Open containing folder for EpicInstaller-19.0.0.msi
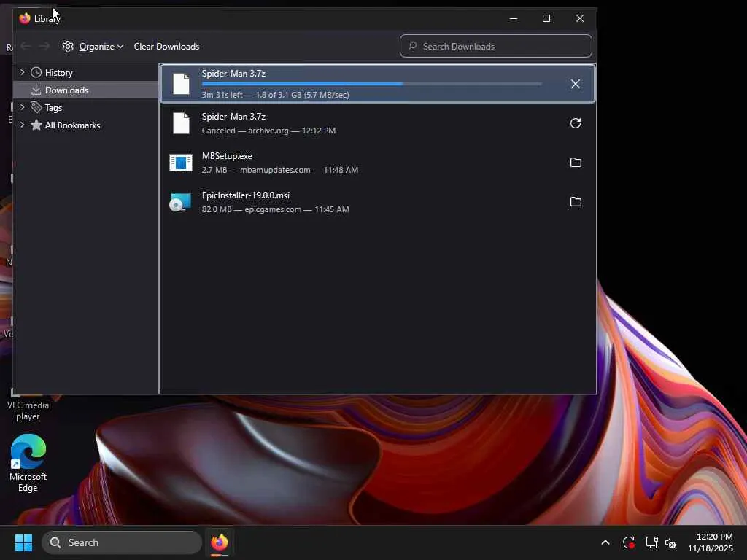 576,202
